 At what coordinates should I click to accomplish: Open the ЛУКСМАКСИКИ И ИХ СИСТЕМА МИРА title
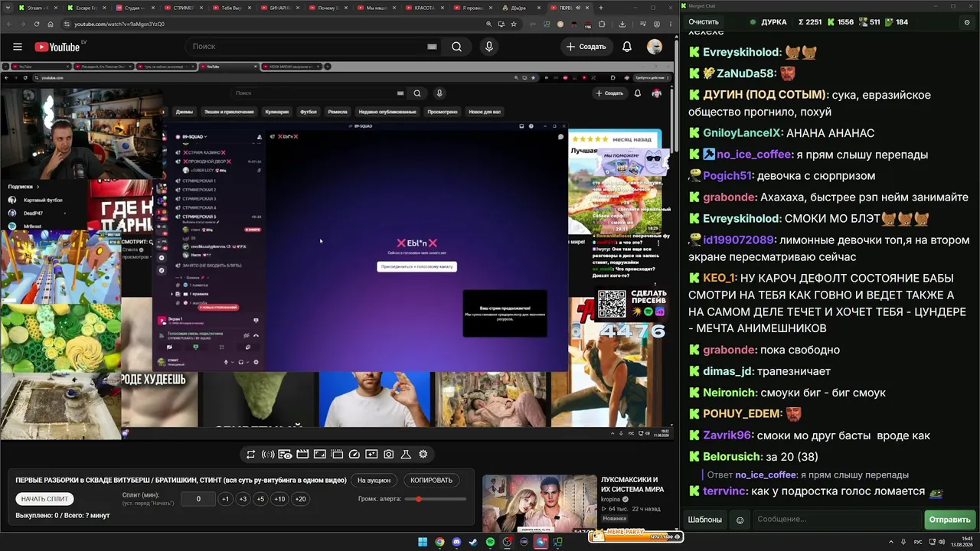pyautogui.click(x=632, y=484)
